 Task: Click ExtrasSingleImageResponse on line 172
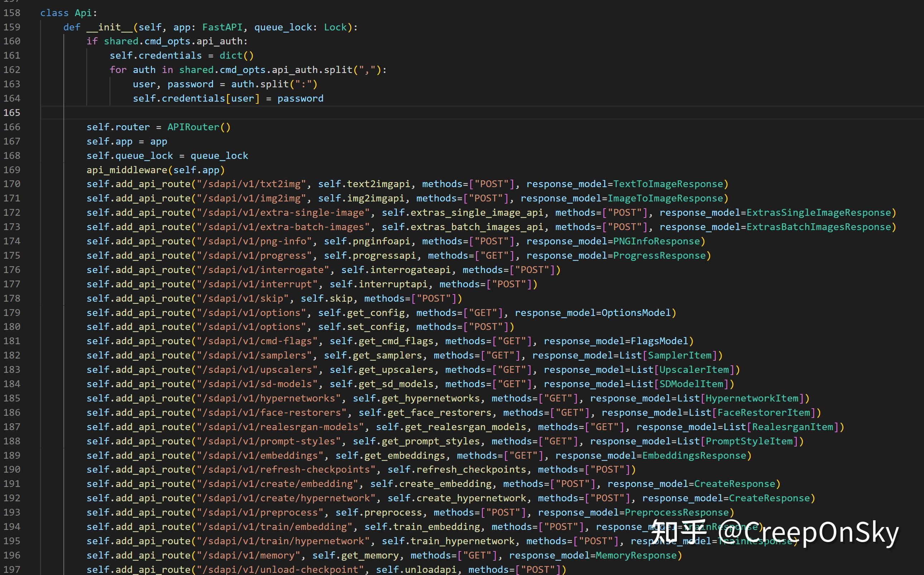click(x=819, y=213)
